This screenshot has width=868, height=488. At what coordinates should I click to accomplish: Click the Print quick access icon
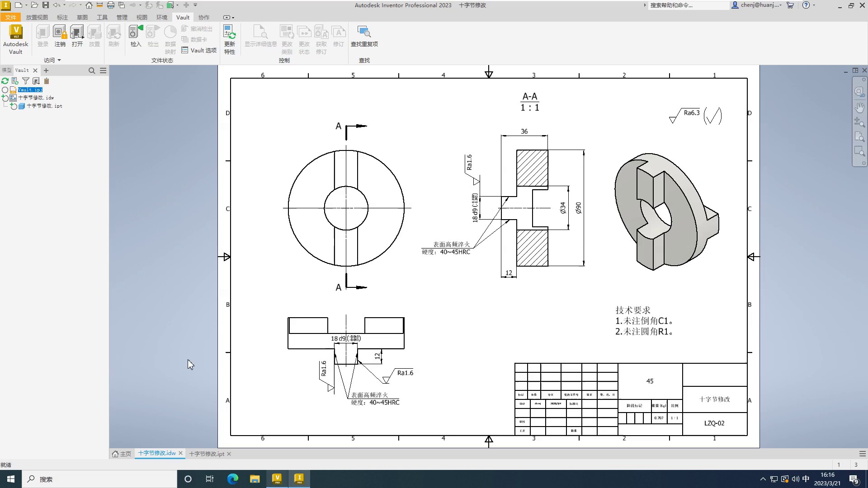pyautogui.click(x=110, y=5)
